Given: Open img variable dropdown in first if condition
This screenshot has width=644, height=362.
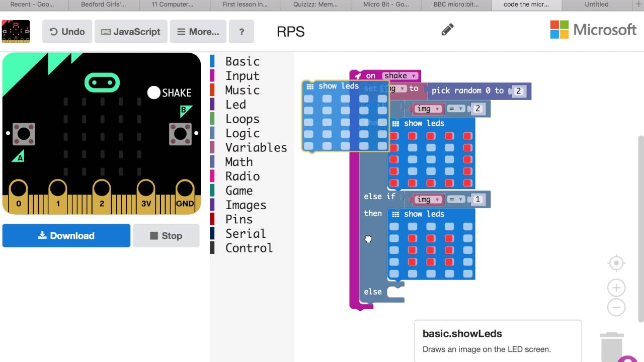Looking at the screenshot, I should [x=428, y=109].
